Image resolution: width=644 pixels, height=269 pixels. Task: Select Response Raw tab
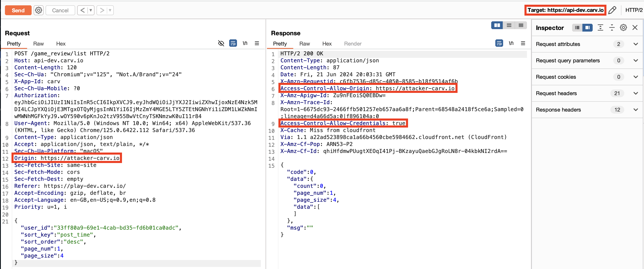(x=305, y=44)
